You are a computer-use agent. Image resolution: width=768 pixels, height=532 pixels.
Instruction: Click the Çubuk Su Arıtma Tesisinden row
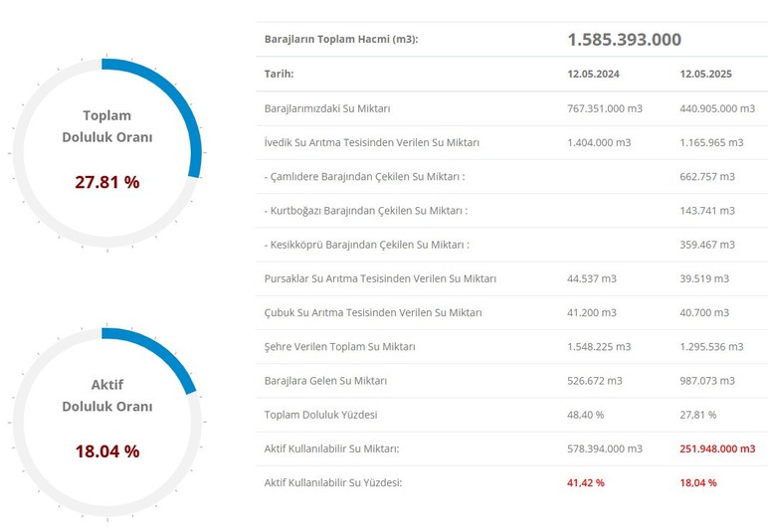click(512, 313)
